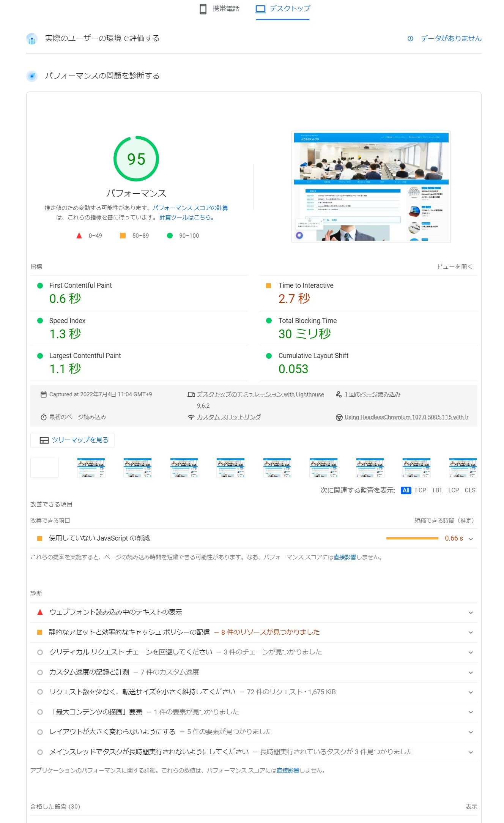Click the red triangle 0–49 legend icon
The height and width of the screenshot is (823, 504).
[79, 236]
